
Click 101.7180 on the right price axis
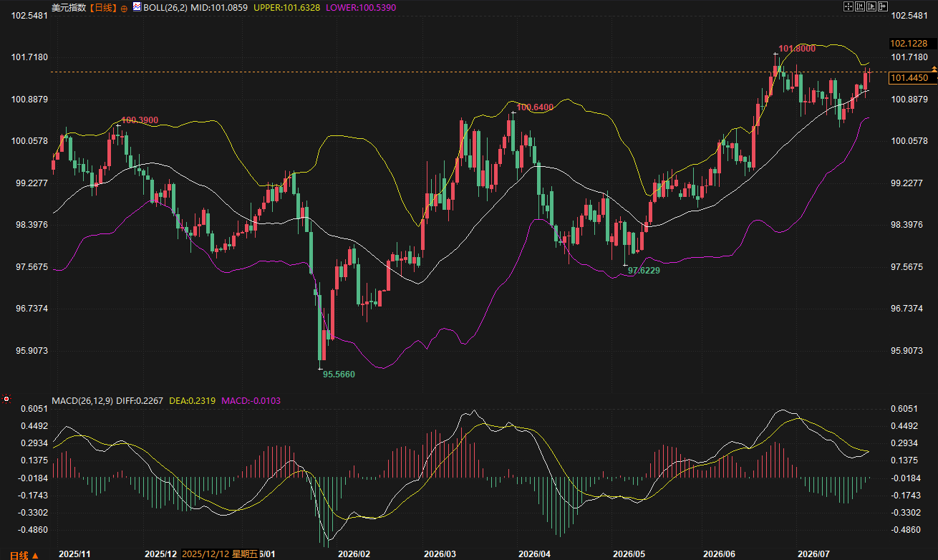point(909,57)
